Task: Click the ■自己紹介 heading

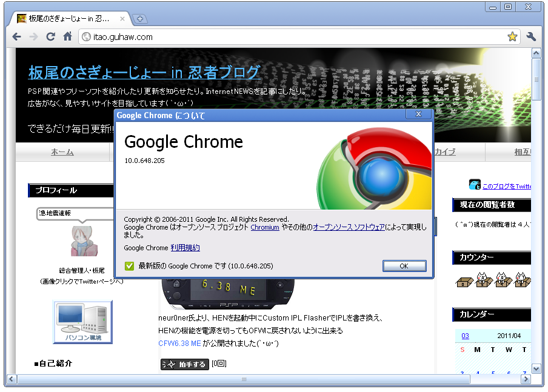Action: click(53, 364)
